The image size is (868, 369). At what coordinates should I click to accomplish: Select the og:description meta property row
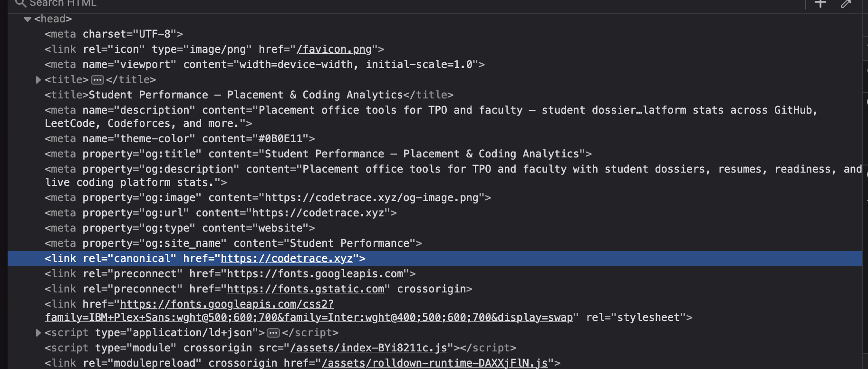tap(453, 176)
